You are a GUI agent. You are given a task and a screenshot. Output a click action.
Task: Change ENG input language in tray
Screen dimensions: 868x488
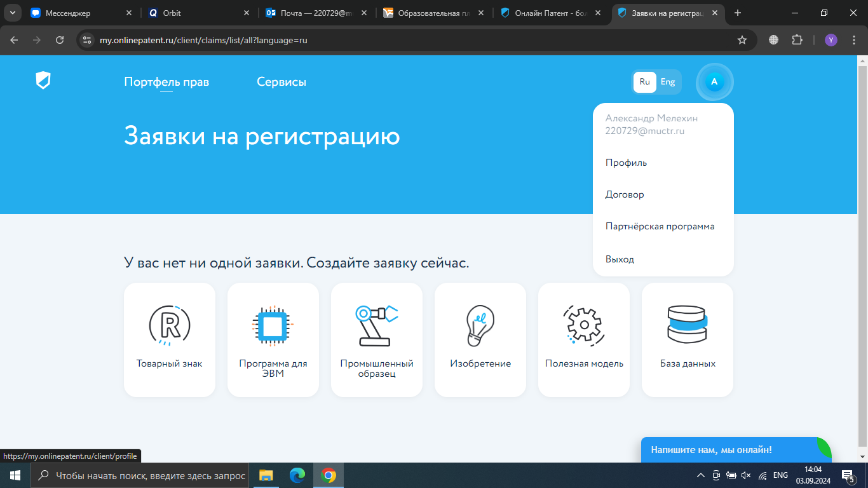[x=780, y=475]
